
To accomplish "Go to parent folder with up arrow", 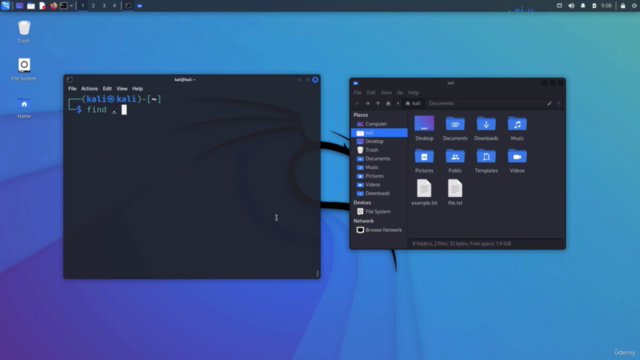I will (x=378, y=104).
